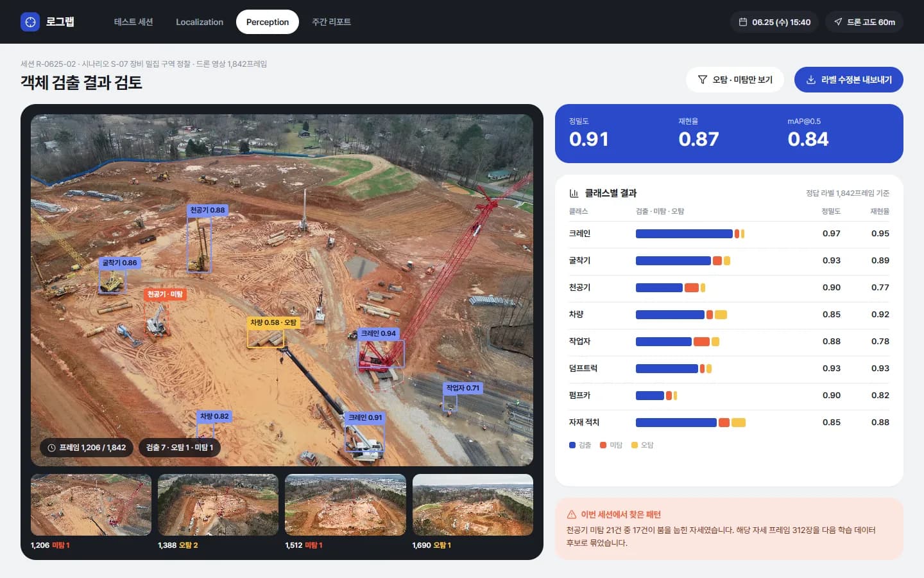
Task: Click the 작업자 0.71 detection label
Action: pos(463,388)
